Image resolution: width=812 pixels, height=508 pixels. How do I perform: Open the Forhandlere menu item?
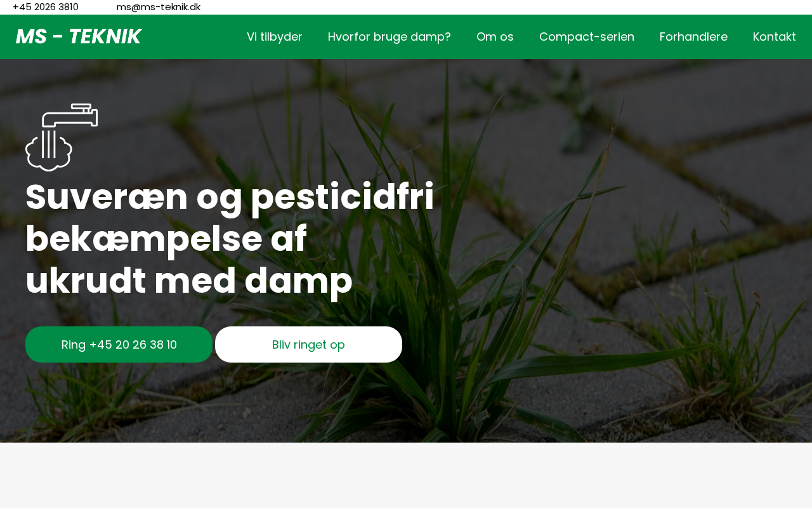click(x=693, y=37)
